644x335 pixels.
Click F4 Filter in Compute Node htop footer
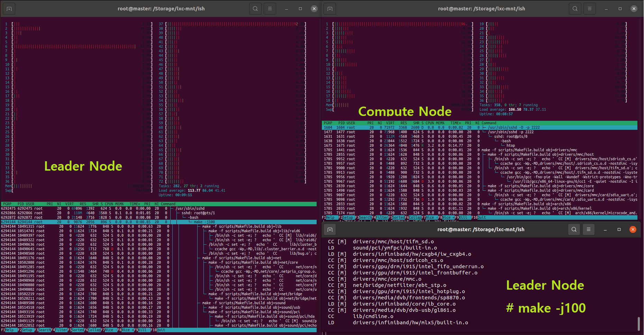(380, 218)
